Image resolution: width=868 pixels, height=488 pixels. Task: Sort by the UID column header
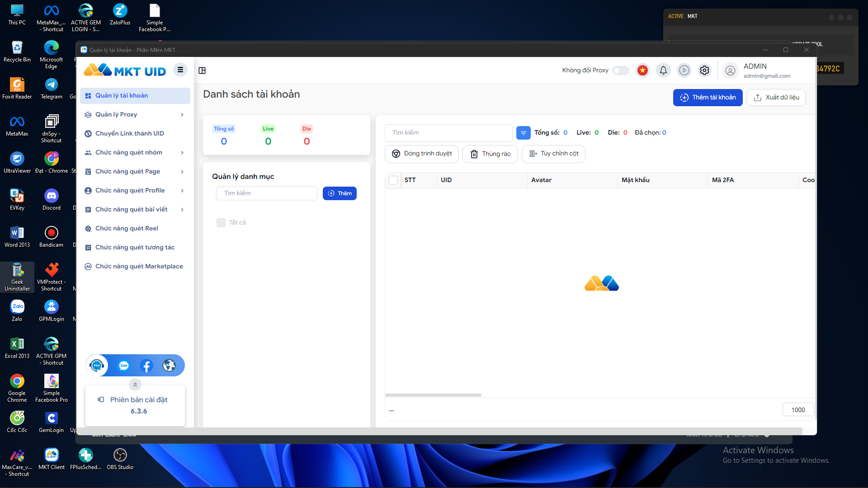[481, 180]
